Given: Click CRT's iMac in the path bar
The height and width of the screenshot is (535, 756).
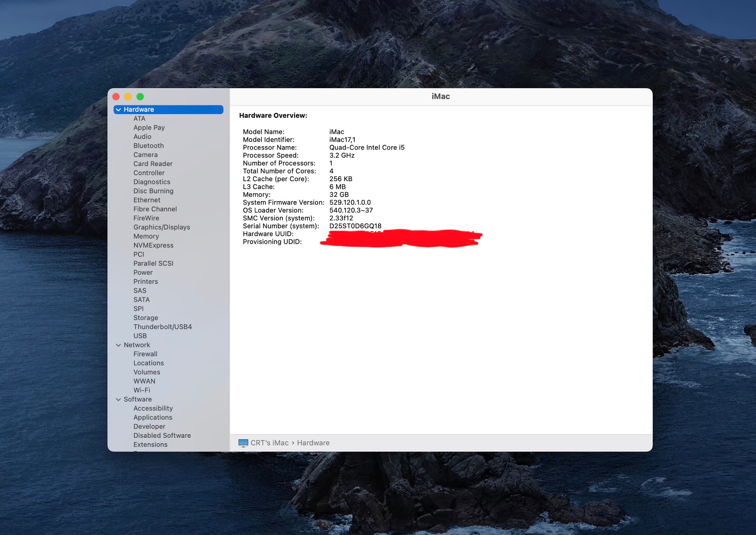Looking at the screenshot, I should pos(270,443).
